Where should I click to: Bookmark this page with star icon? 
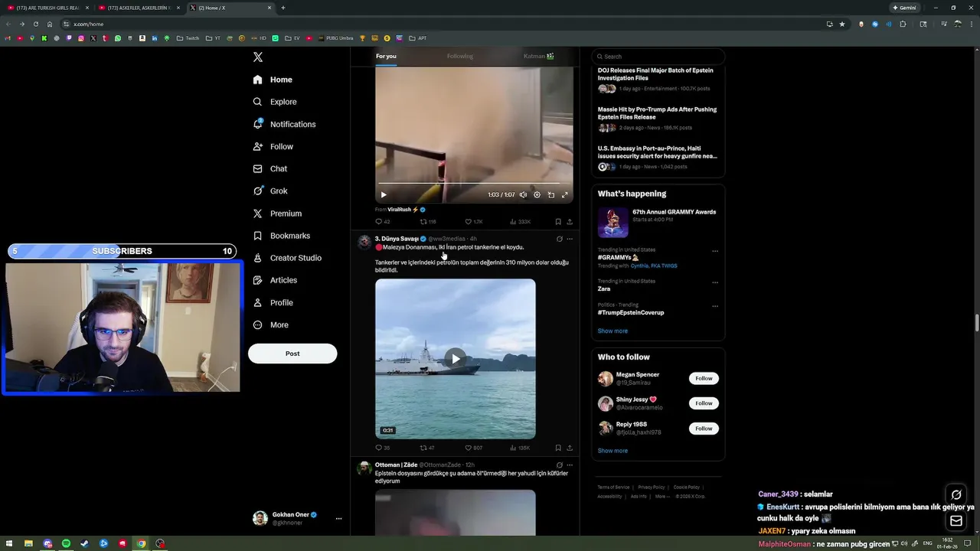(x=842, y=24)
